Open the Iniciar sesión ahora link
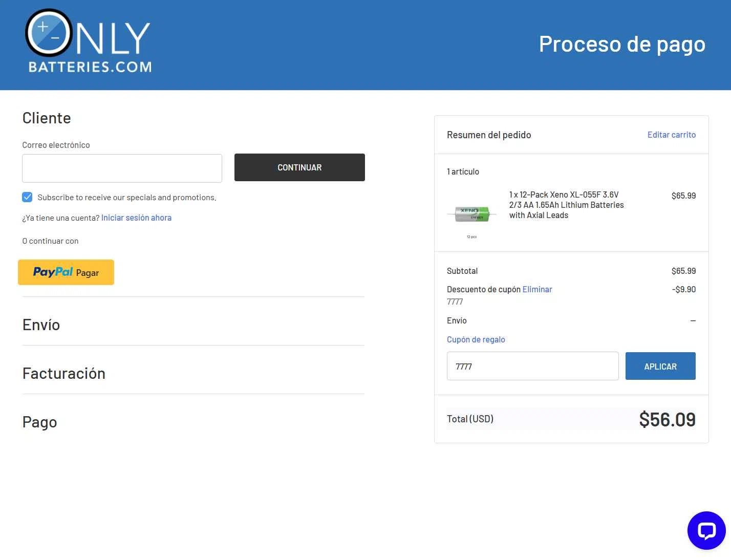731x560 pixels. point(136,218)
